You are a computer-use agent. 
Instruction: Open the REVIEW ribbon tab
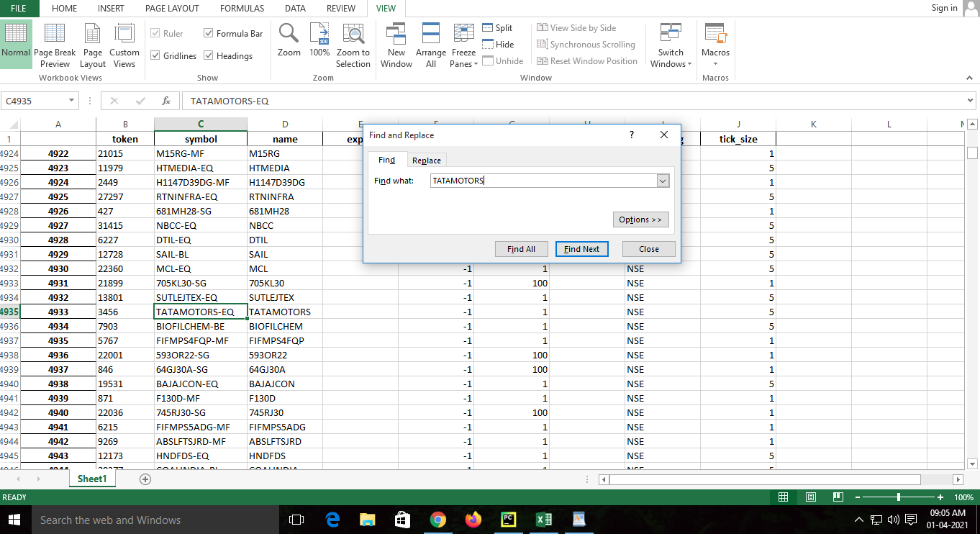(x=341, y=9)
